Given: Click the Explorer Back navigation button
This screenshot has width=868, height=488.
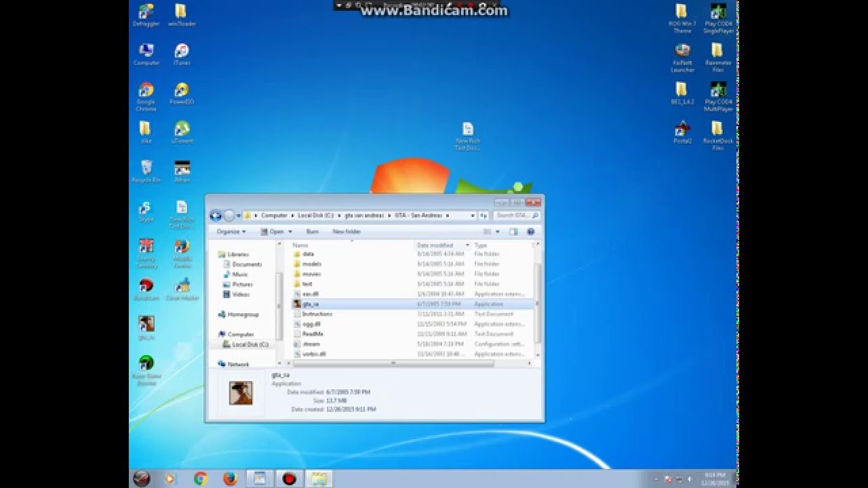Looking at the screenshot, I should (216, 216).
